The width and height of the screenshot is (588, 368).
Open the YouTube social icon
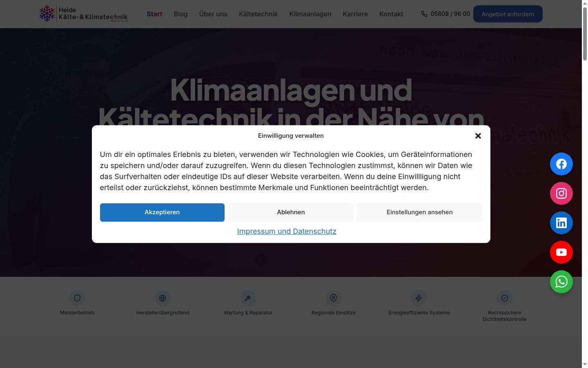(561, 252)
